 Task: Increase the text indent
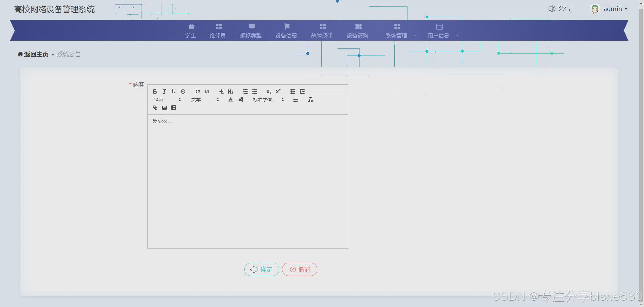[302, 91]
